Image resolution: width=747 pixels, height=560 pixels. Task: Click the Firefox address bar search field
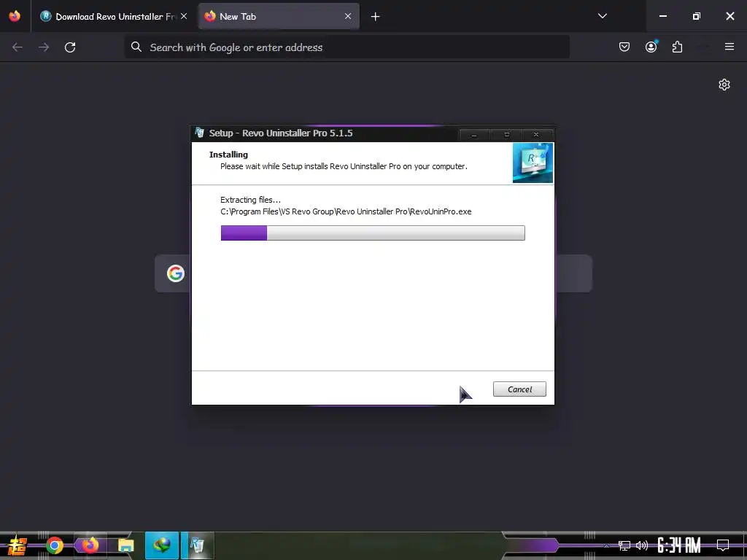pyautogui.click(x=347, y=47)
